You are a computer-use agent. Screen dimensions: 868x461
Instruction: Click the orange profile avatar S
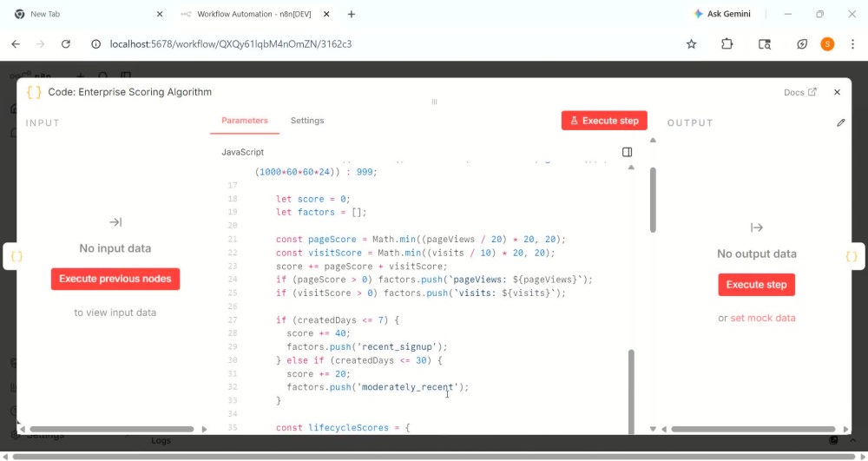(x=827, y=44)
